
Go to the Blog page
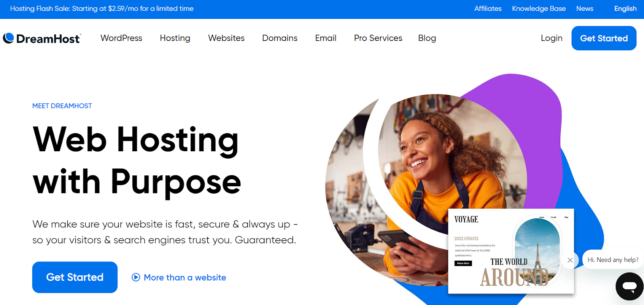pyautogui.click(x=427, y=38)
